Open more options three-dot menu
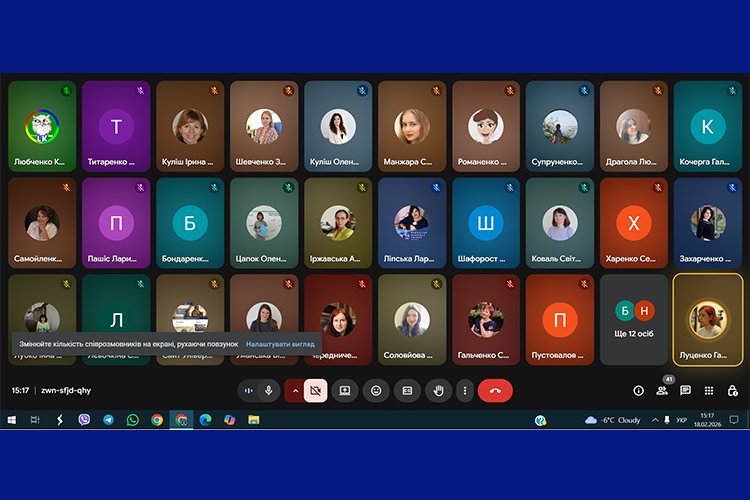750x500 pixels. coord(463,390)
